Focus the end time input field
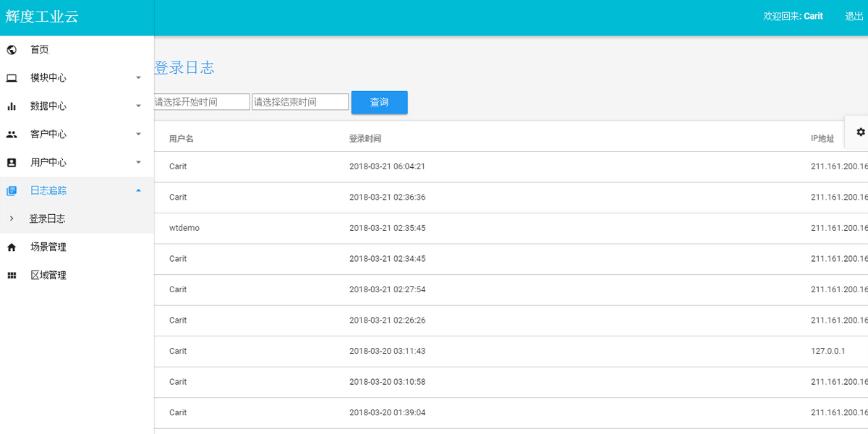This screenshot has height=434, width=868. (300, 102)
